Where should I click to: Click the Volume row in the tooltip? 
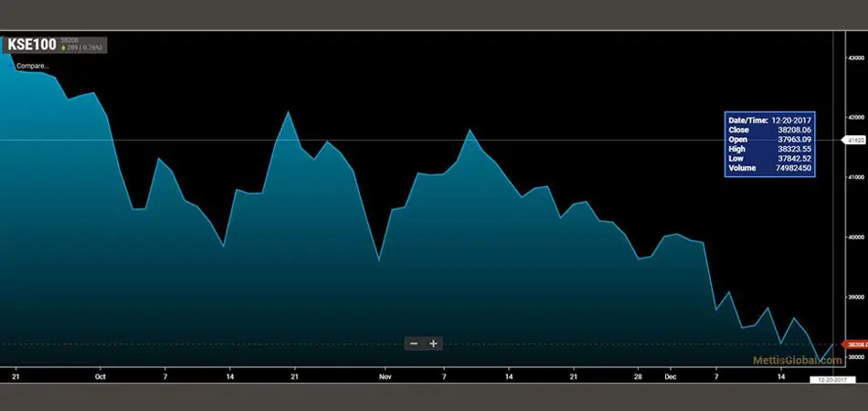coord(770,169)
